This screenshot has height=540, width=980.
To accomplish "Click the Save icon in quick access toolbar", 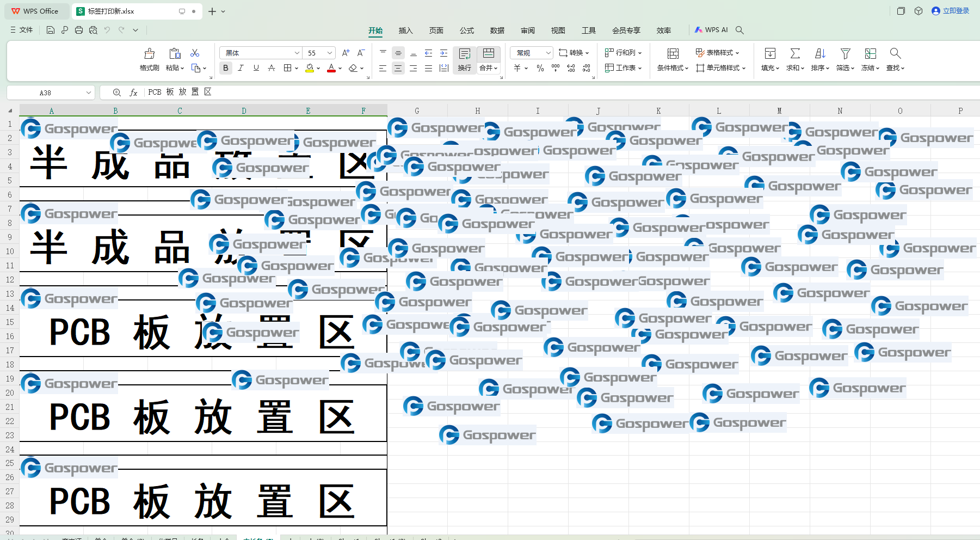I will (51, 30).
